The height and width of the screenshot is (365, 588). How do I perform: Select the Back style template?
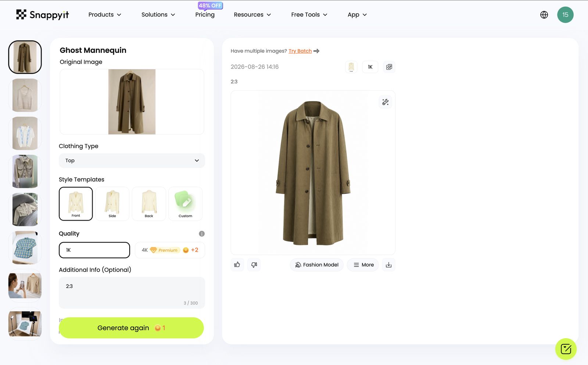[149, 204]
